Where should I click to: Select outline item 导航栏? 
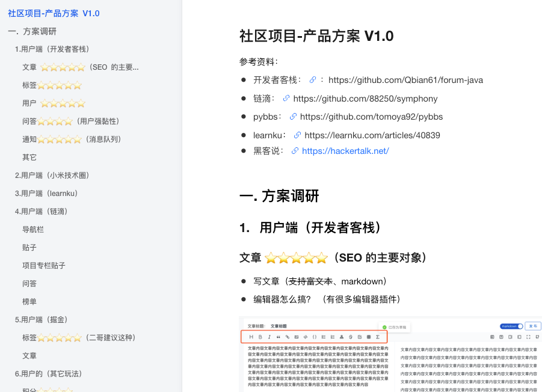click(33, 229)
